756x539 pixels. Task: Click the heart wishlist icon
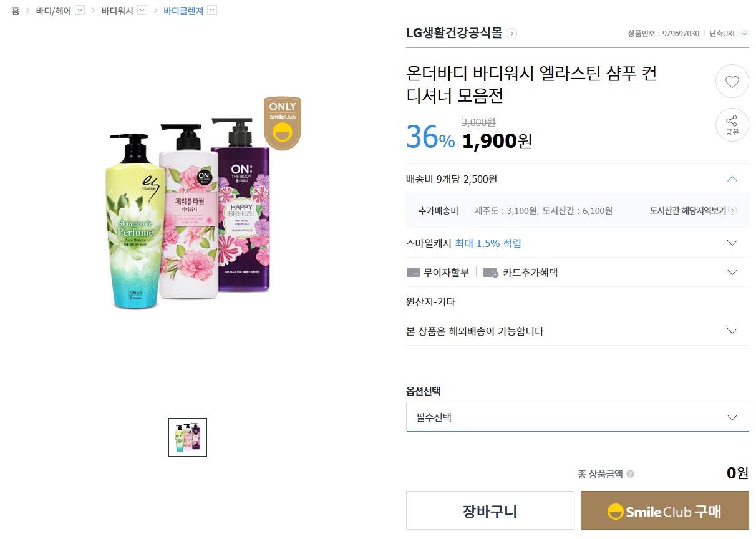(732, 81)
